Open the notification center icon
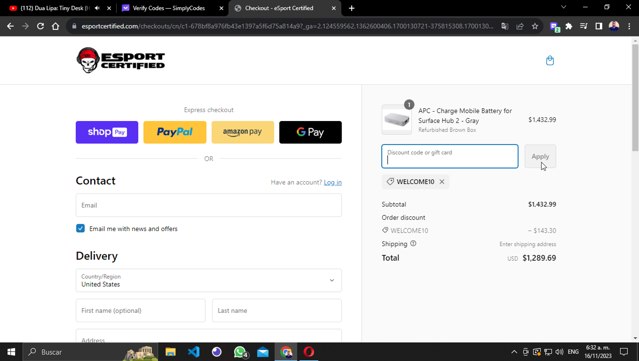The width and height of the screenshot is (639, 361). pos(624,352)
